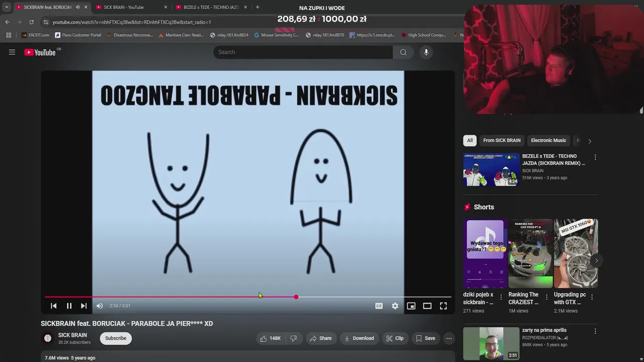Open options for Ranking The CRAZIEST short
This screenshot has width=644, height=362.
(546, 297)
